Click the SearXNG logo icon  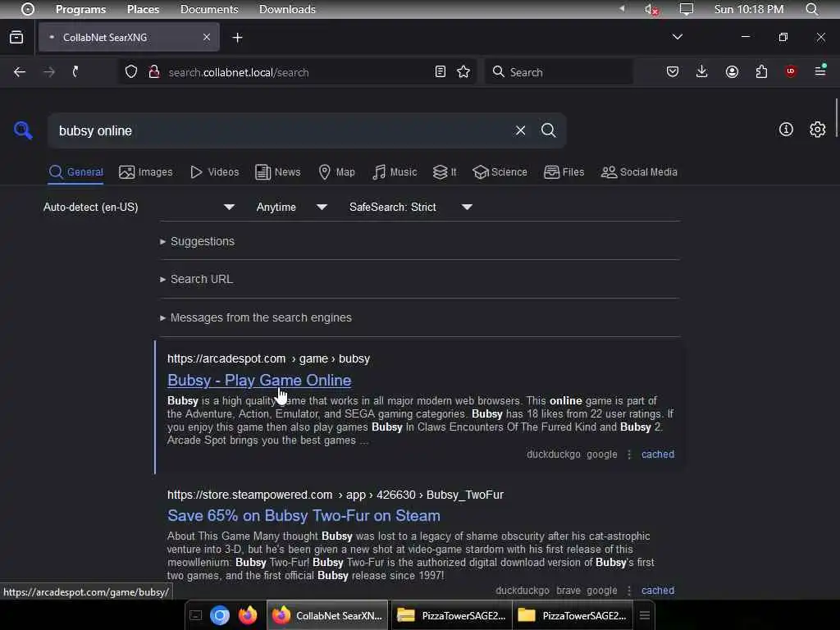tap(23, 130)
